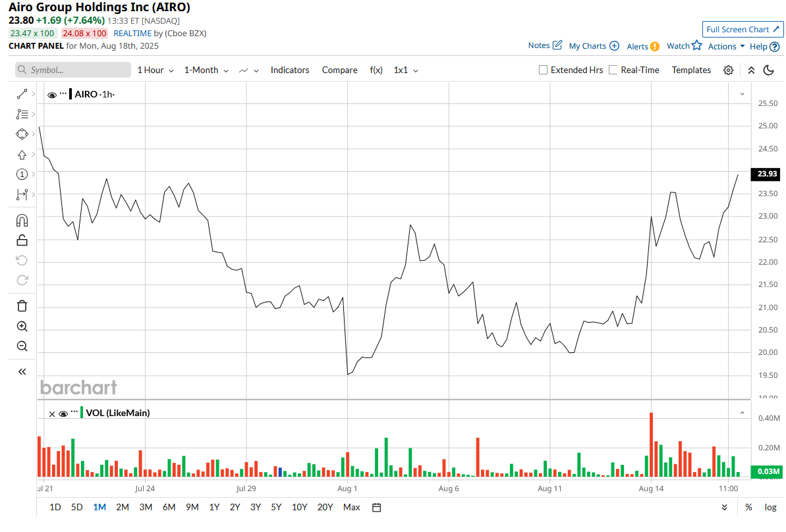Click the redo arrow icon
Viewport: 786px width, 532px height.
click(x=22, y=280)
